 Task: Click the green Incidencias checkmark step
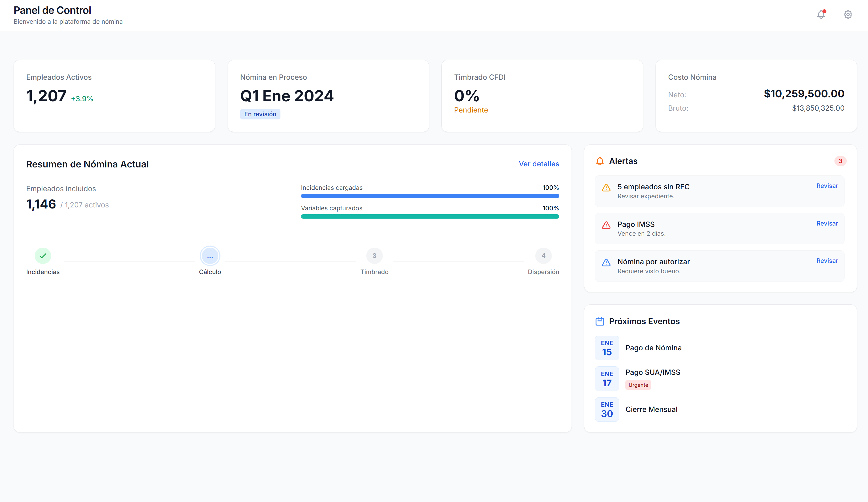click(43, 256)
